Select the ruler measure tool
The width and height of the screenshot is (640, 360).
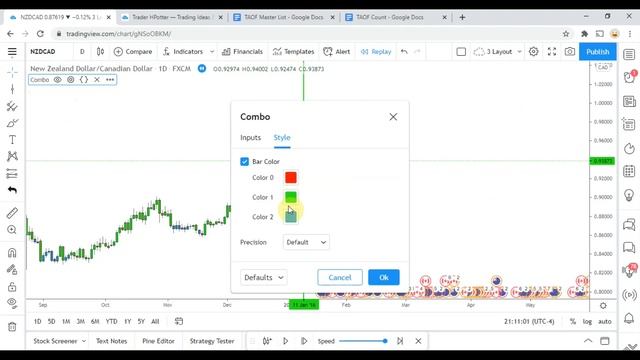pos(12,213)
